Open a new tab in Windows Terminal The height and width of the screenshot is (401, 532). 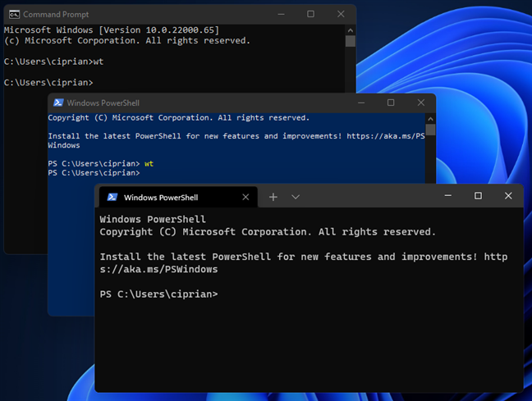coord(273,197)
